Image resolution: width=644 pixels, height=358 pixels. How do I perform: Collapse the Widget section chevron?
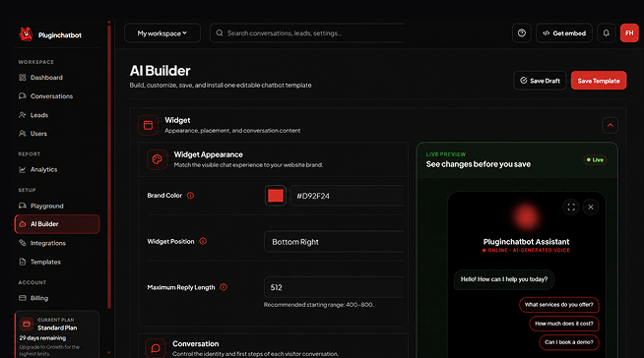(x=610, y=125)
